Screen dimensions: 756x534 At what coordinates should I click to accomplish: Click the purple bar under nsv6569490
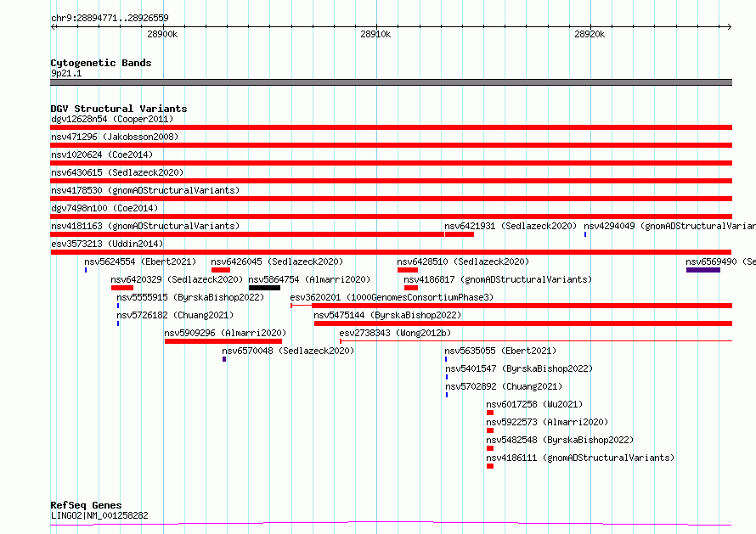click(x=703, y=270)
